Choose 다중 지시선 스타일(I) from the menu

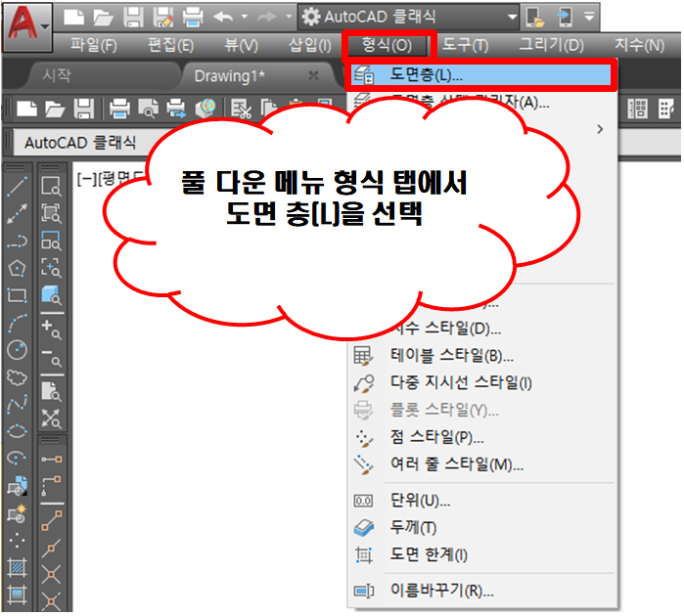pyautogui.click(x=480, y=383)
